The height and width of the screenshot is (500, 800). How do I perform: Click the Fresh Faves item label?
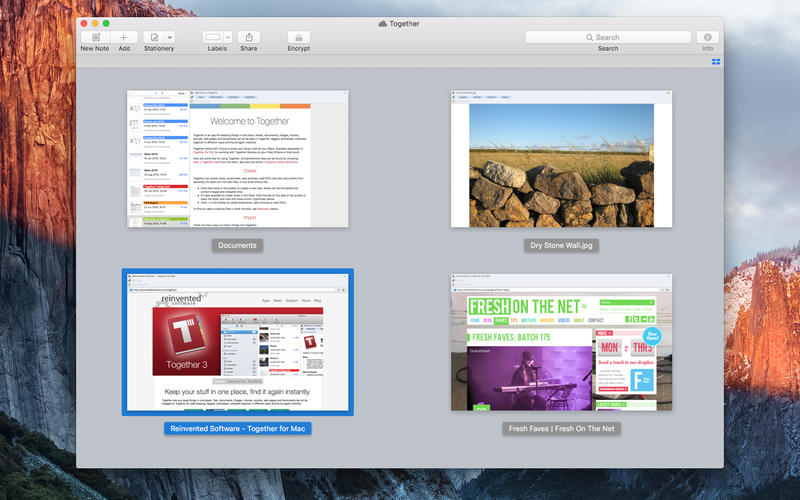[561, 429]
